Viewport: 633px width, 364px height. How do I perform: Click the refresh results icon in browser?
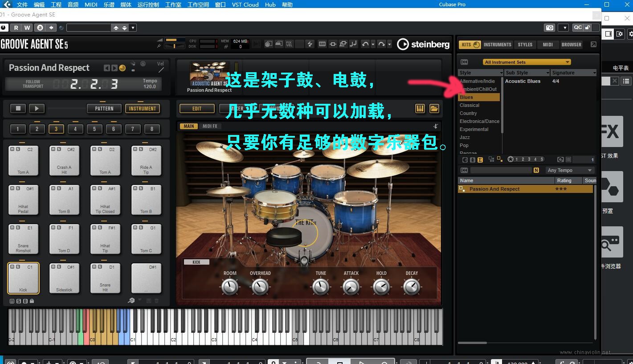pyautogui.click(x=561, y=160)
